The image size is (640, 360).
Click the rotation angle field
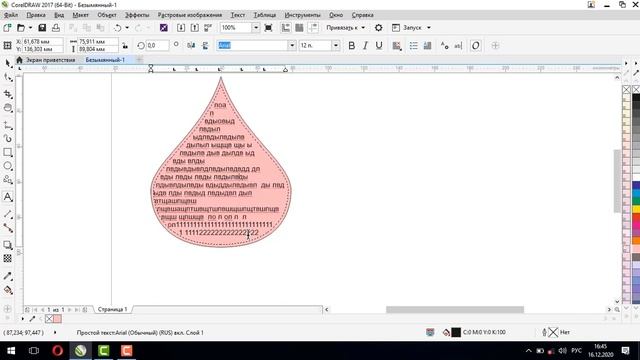158,45
